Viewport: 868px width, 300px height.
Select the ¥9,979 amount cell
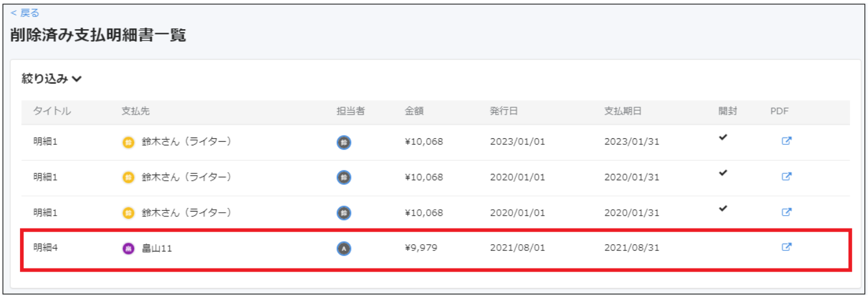[421, 248]
